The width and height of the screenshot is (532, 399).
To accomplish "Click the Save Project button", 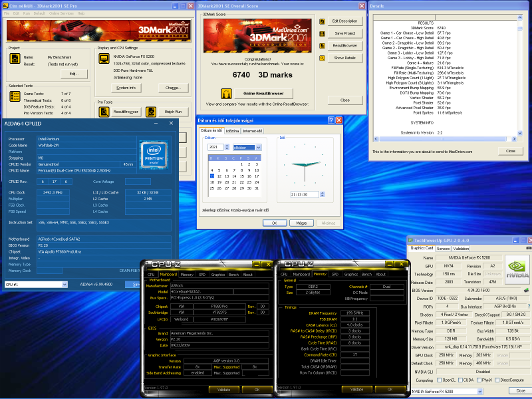I will pyautogui.click(x=344, y=33).
